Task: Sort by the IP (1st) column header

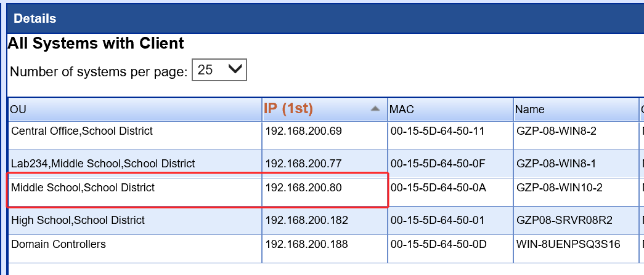Action: click(x=288, y=109)
